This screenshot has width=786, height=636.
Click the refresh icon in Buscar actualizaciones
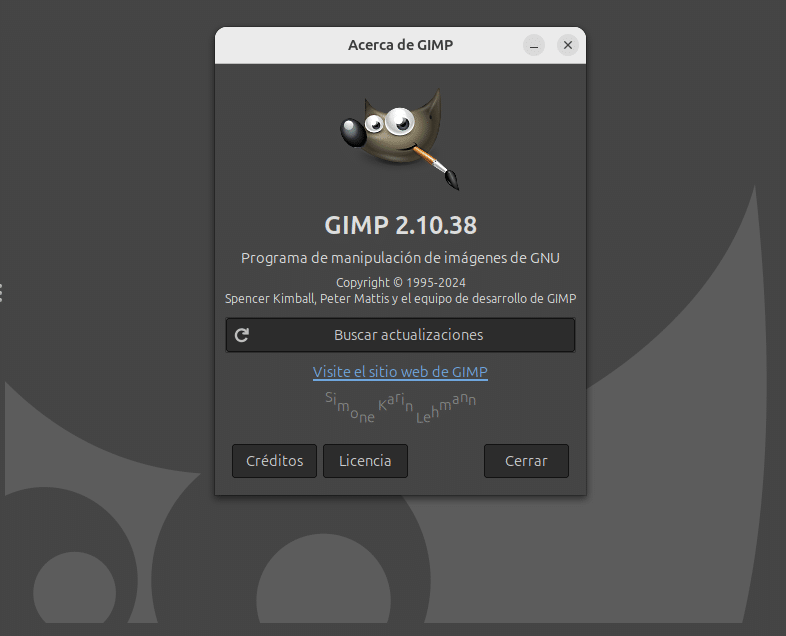242,335
